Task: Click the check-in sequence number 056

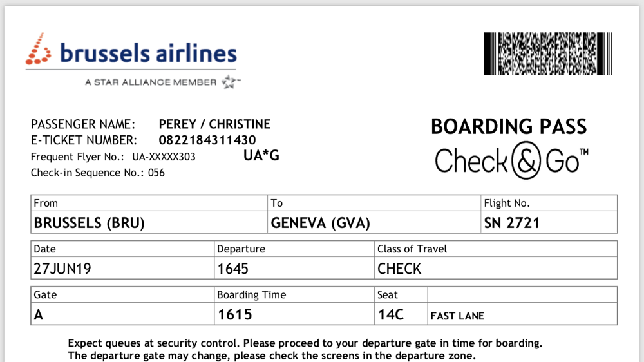Action: (x=156, y=173)
